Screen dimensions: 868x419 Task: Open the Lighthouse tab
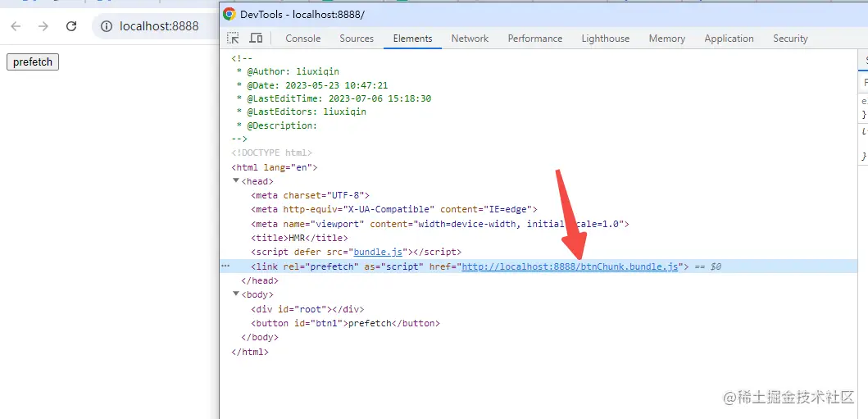coord(605,39)
